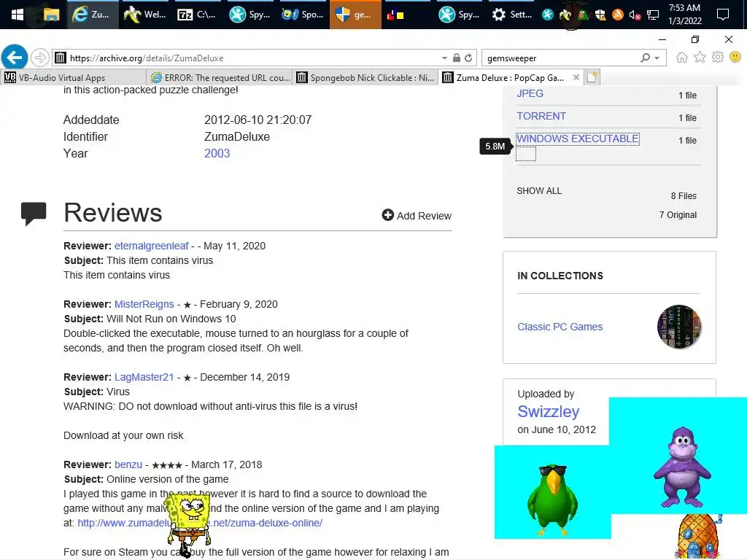
Task: Click the green parrot Peedy character
Action: click(553, 499)
